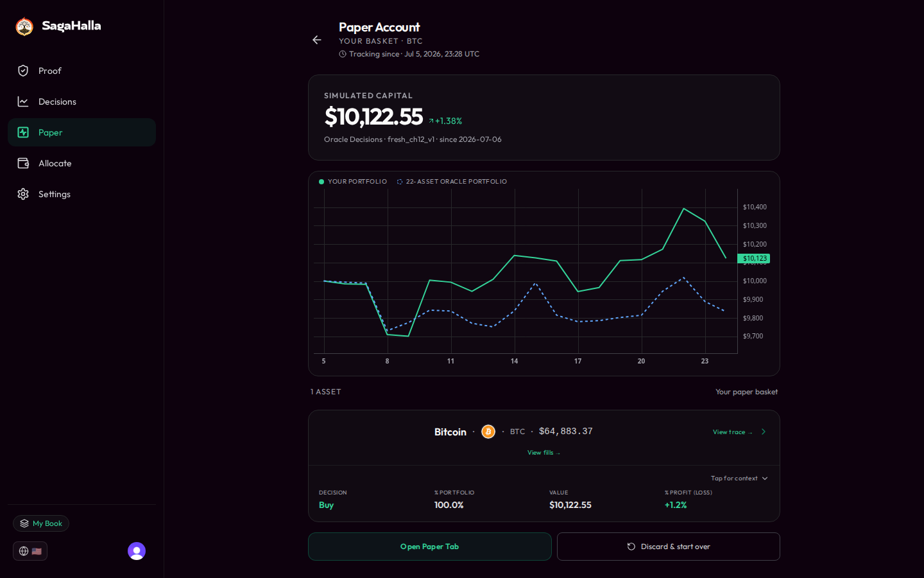Follow the View fills link
924x578 pixels.
[544, 453]
